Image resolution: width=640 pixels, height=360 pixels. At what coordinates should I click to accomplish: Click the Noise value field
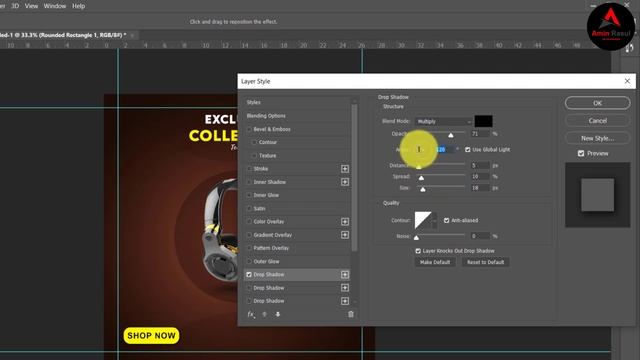point(480,236)
